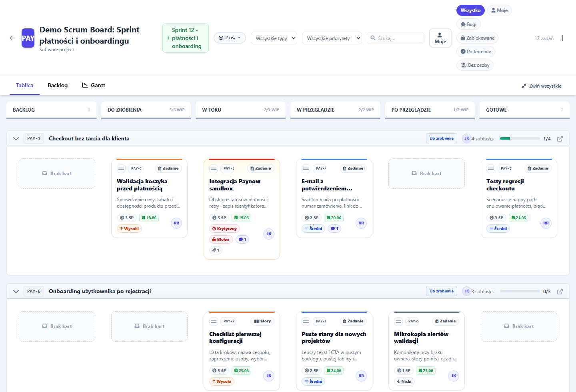Viewport: 576px width, 392px height.
Task: Toggle the Zablokowane filter chip
Action: tap(477, 38)
